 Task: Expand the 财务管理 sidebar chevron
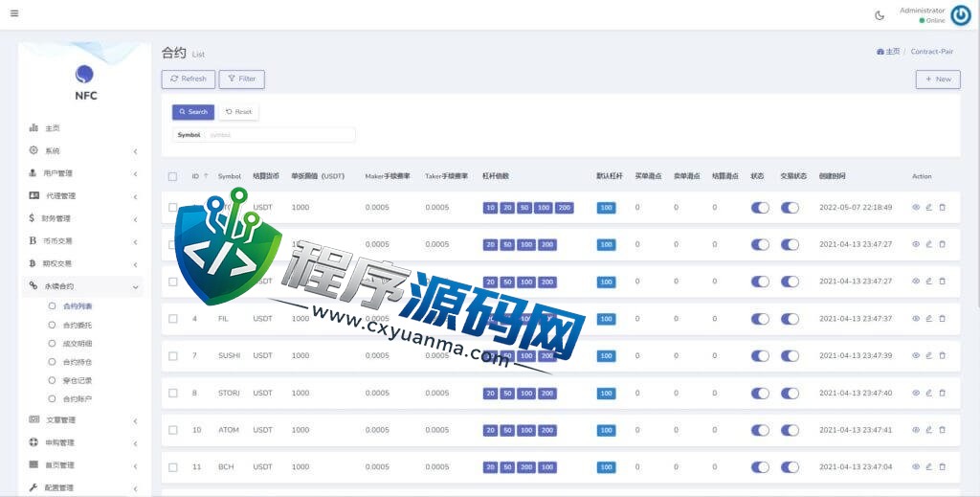point(135,219)
